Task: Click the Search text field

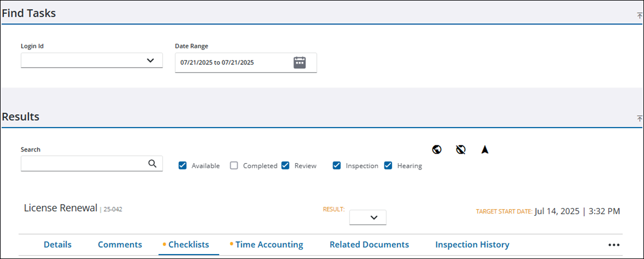Action: [x=83, y=164]
